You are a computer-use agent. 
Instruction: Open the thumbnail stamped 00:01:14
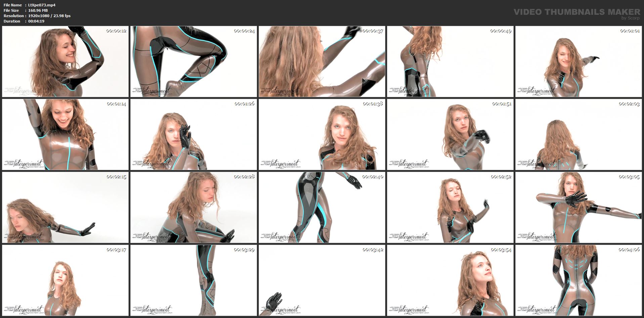click(x=65, y=134)
